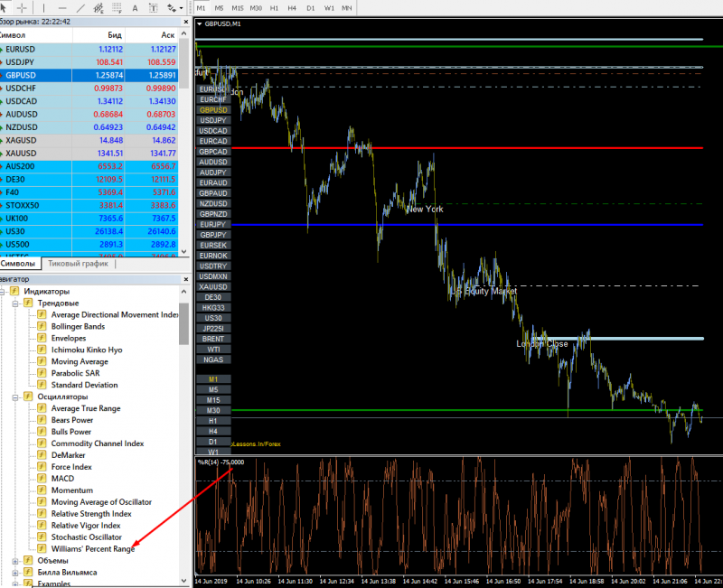723x588 pixels.
Task: Select the text label tool
Action: (153, 8)
